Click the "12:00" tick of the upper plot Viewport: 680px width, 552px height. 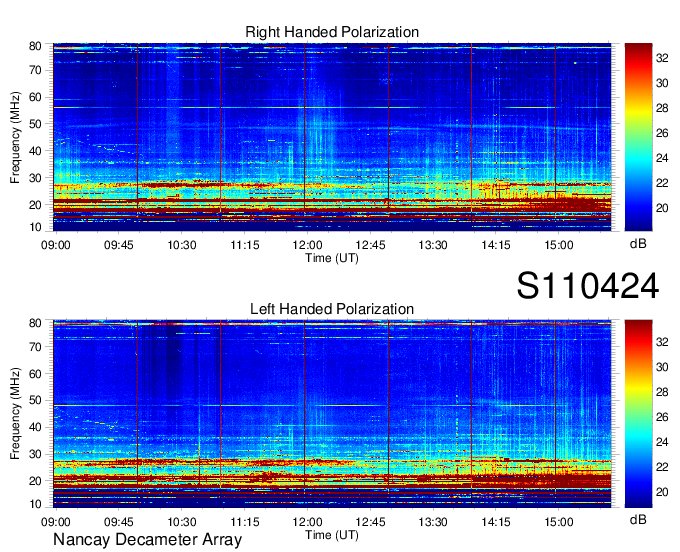[307, 245]
